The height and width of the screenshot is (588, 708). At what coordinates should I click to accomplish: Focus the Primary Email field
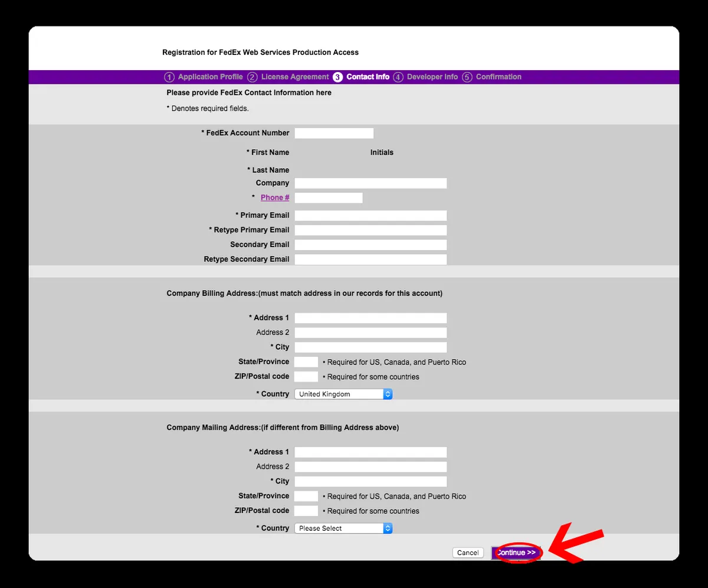coord(371,216)
